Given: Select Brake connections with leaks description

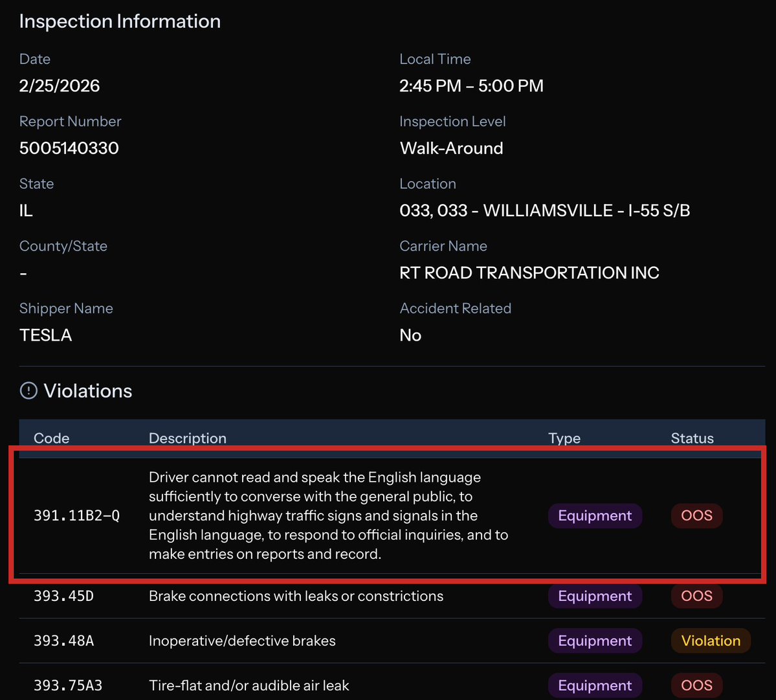Looking at the screenshot, I should click(296, 596).
